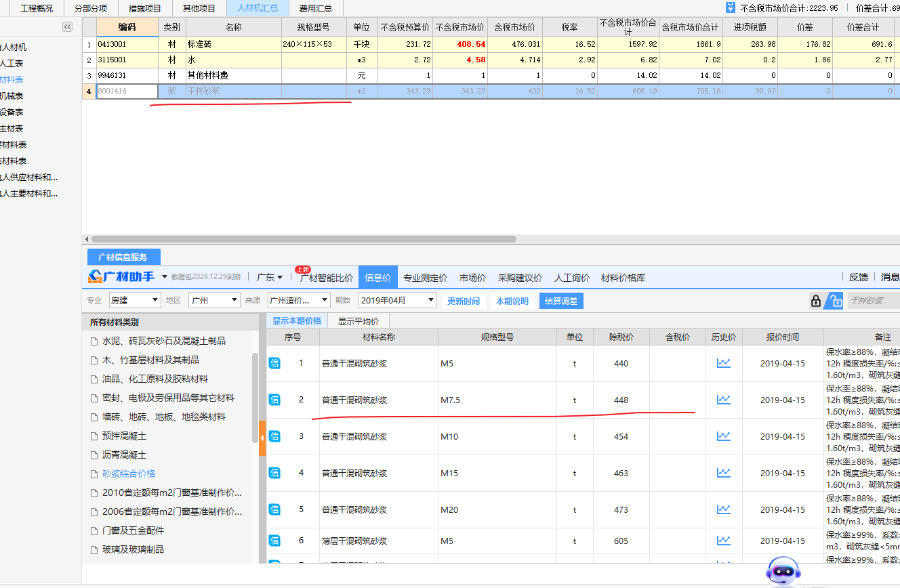Click the 更新时间 button
900x588 pixels.
click(464, 301)
